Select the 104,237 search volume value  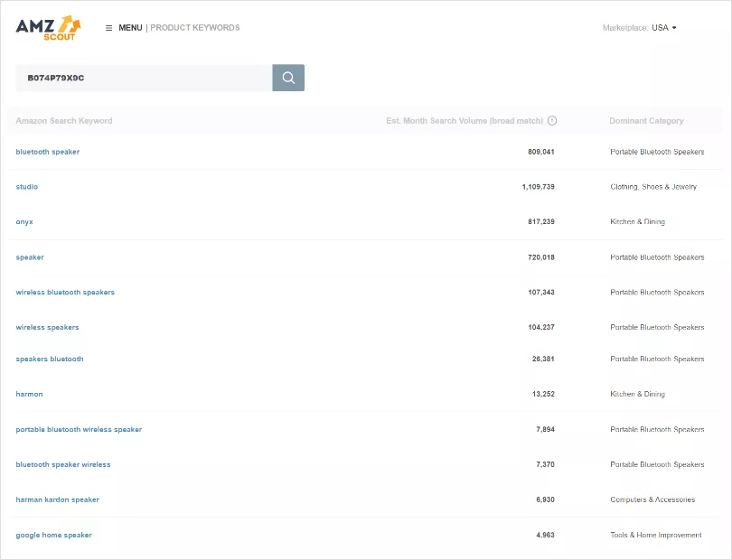pos(541,327)
